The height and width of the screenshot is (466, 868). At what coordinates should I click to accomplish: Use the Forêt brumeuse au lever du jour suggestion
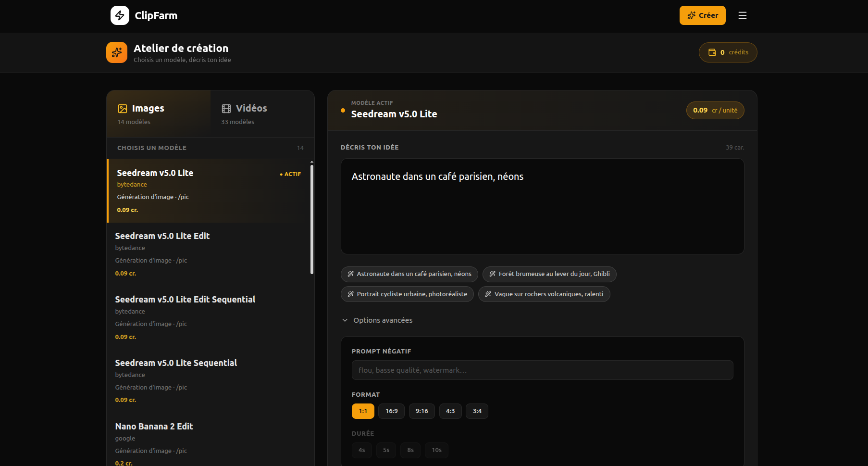549,274
